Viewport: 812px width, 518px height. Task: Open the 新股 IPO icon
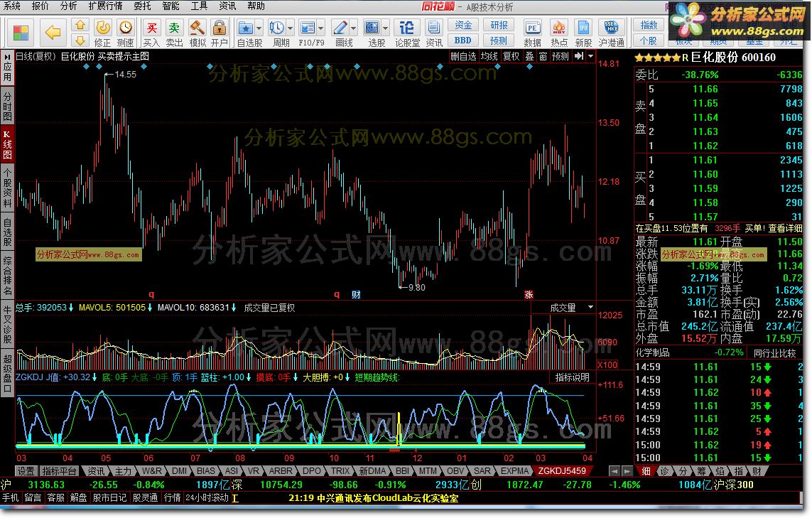pos(583,33)
